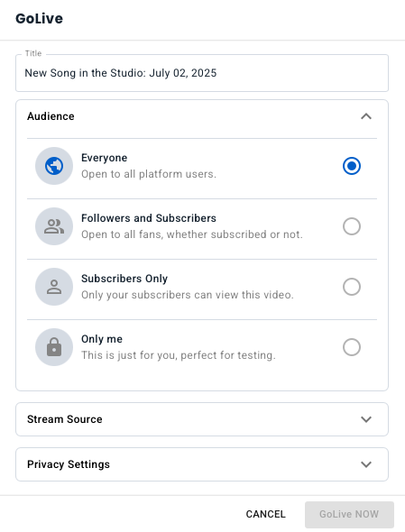This screenshot has width=405, height=532.
Task: Expand the Stream Source chevron
Action: [366, 419]
